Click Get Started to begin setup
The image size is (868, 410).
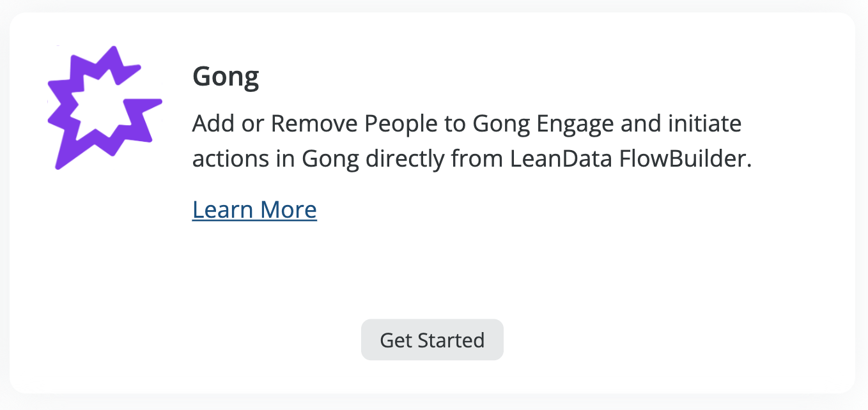[x=432, y=340]
